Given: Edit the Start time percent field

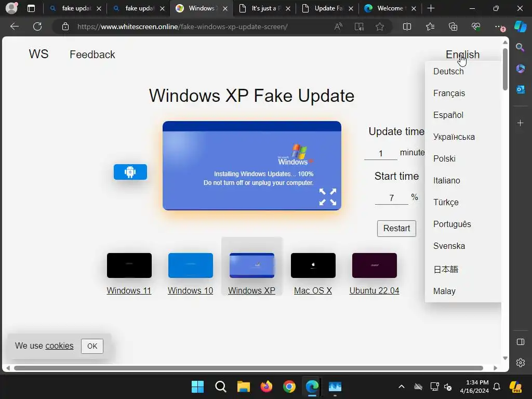Looking at the screenshot, I should [392, 198].
